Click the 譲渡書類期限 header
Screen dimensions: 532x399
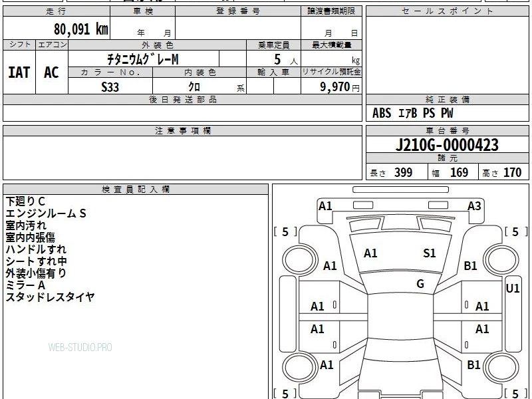[x=331, y=11]
